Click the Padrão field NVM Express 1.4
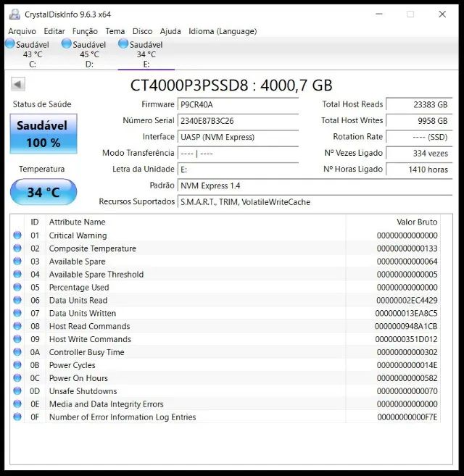464x476 pixels. (x=315, y=185)
